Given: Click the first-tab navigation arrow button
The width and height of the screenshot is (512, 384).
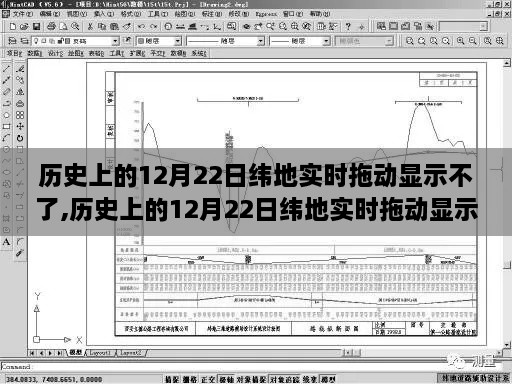Looking at the screenshot, I should [x=32, y=353].
